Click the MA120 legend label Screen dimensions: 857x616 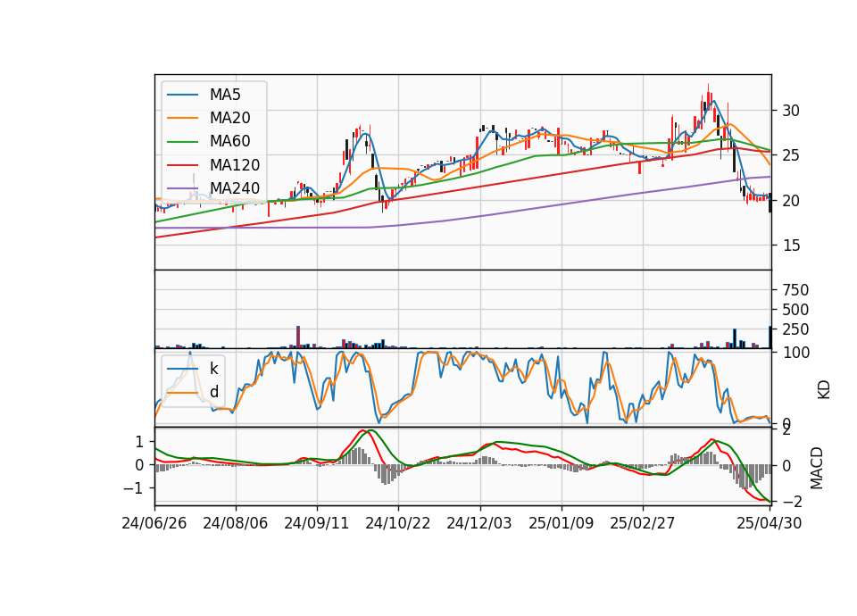tap(235, 164)
